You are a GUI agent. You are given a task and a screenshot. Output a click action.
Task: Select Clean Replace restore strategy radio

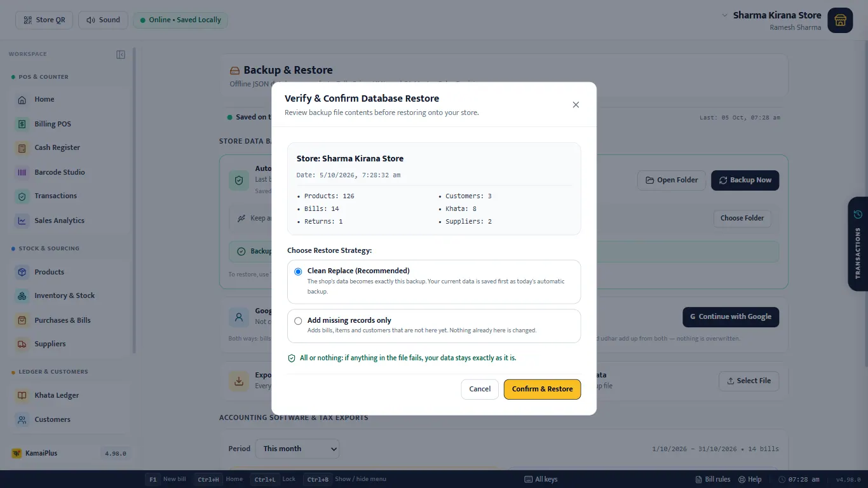[298, 271]
